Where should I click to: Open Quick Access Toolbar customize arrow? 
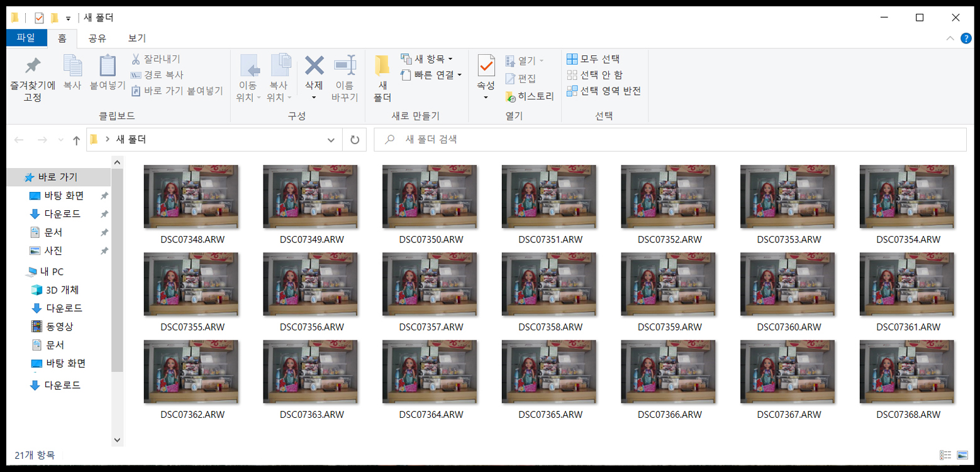pyautogui.click(x=68, y=18)
